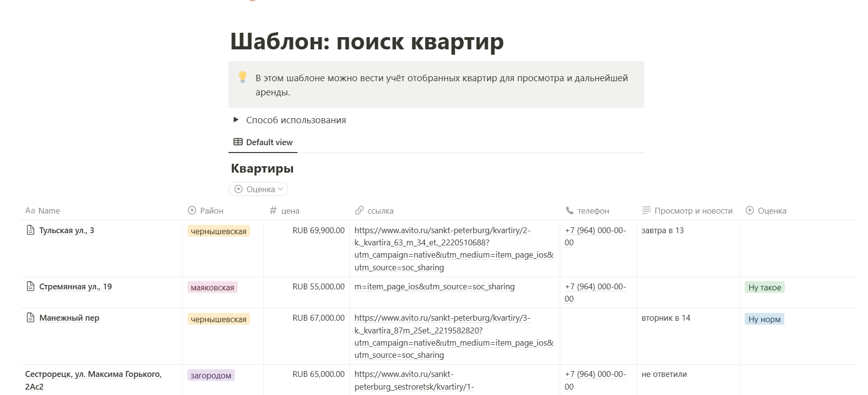Select the pink маяковская tag
Screen dimensions: 868x395
212,287
